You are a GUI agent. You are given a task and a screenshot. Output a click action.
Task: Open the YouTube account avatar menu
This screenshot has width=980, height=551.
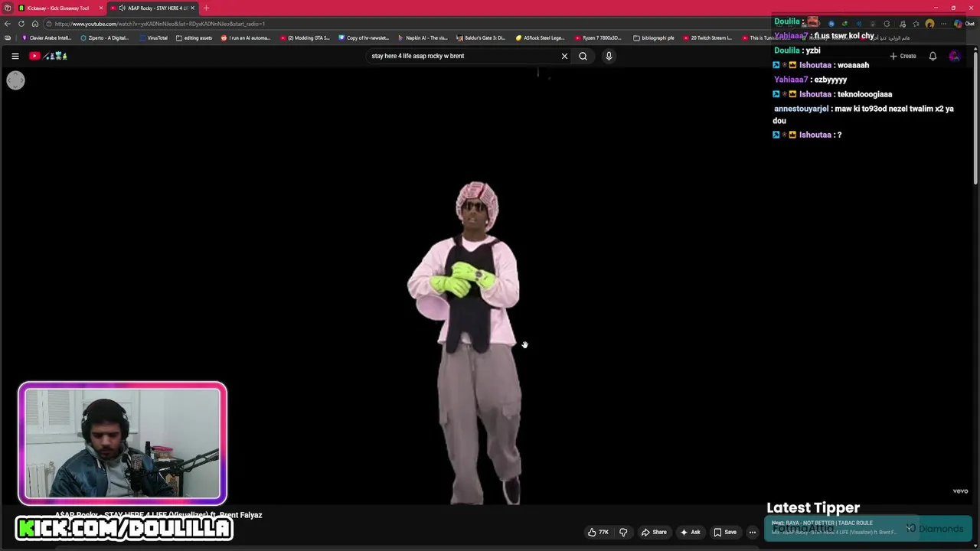point(954,56)
